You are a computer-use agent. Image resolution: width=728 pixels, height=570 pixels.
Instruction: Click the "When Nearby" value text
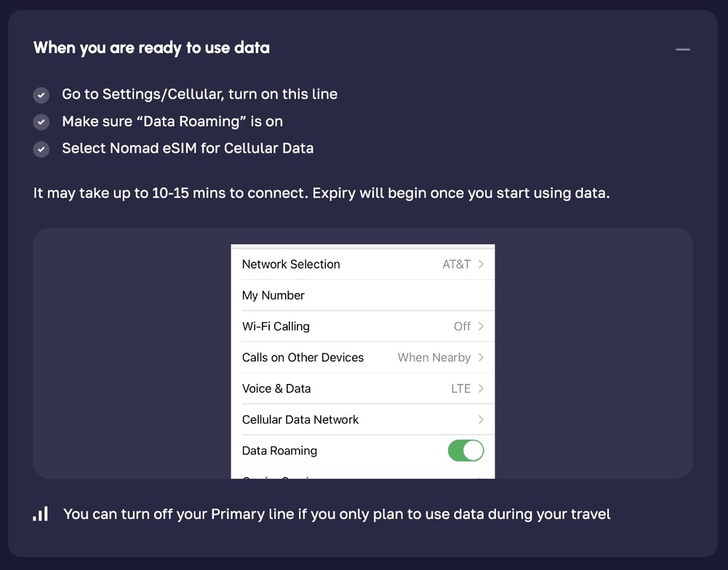point(434,358)
